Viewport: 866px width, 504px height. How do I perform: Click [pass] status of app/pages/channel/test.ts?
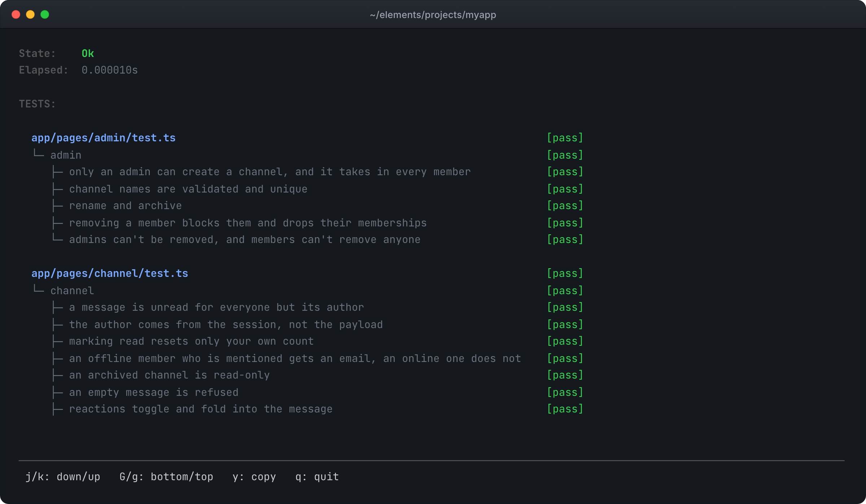[565, 273]
